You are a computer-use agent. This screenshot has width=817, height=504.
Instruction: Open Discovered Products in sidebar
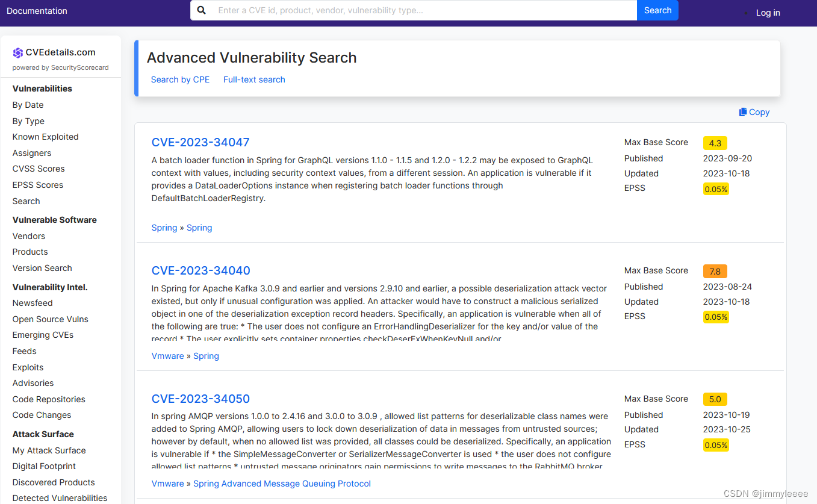54,482
